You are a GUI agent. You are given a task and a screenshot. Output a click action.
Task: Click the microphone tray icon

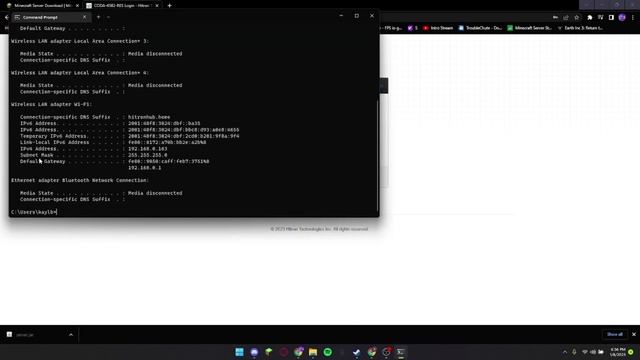point(574,352)
